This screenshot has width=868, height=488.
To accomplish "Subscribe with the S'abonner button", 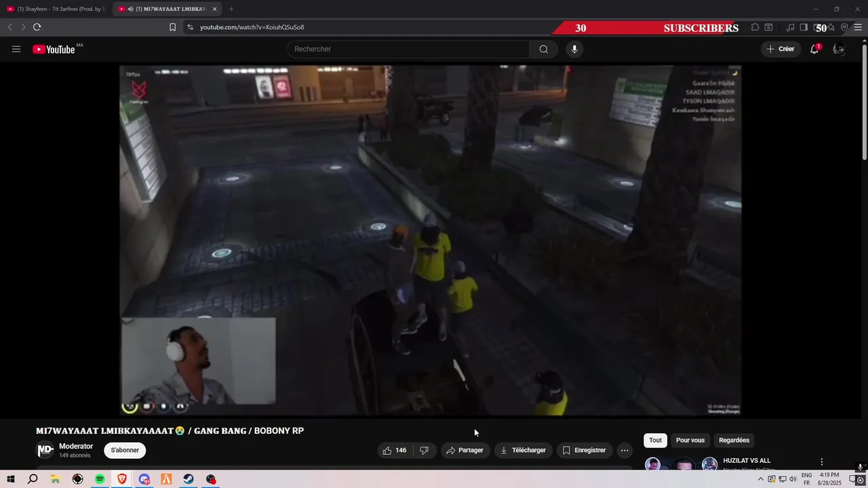I will click(x=125, y=450).
